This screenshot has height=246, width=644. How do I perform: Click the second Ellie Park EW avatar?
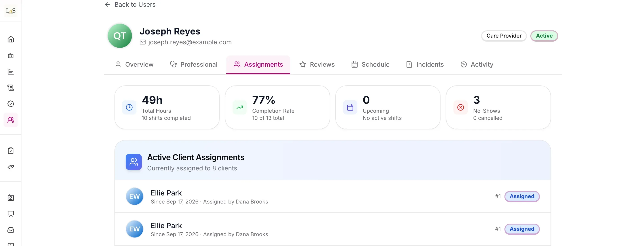pyautogui.click(x=134, y=229)
